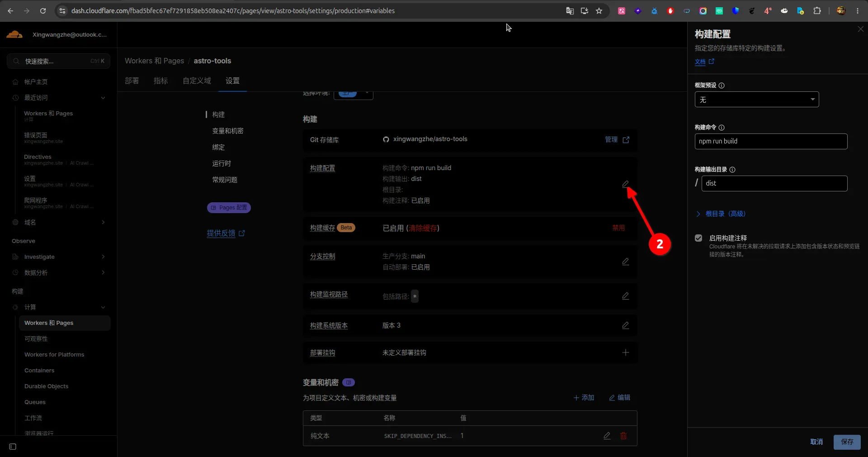The image size is (868, 457).
Task: Edit build watch paths pencil icon
Action: (626, 296)
